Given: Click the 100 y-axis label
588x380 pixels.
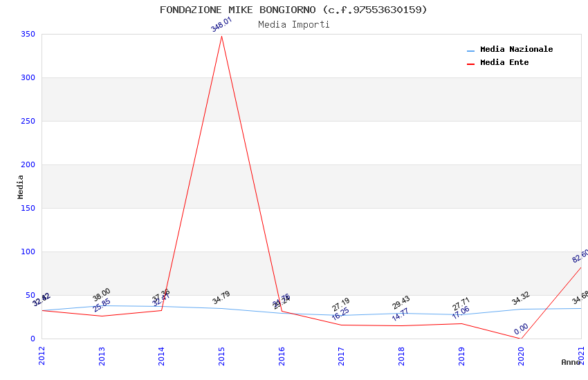Looking at the screenshot, I should pos(28,251).
